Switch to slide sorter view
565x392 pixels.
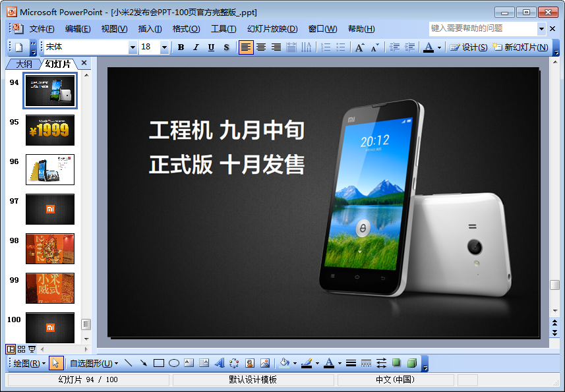coord(21,349)
